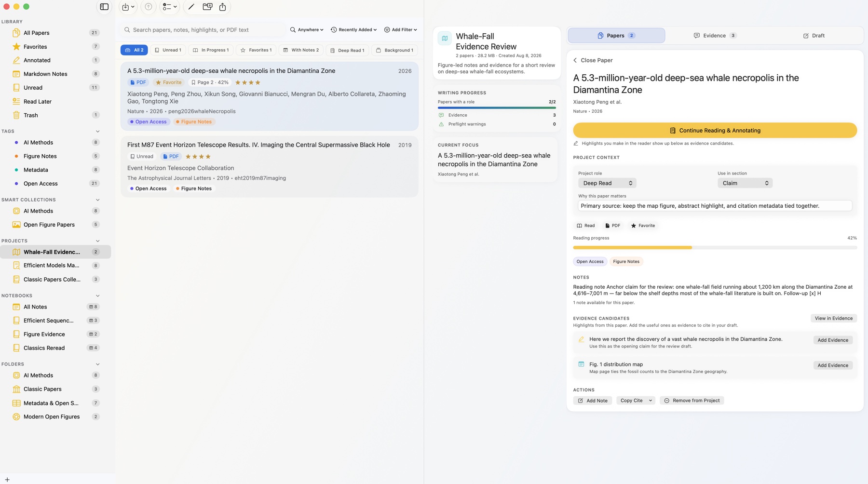Click the View in Evidence button
This screenshot has height=484, width=868.
click(834, 318)
